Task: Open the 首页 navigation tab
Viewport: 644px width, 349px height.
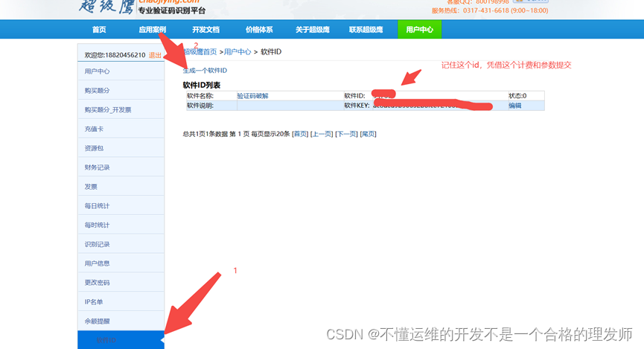Action: 99,30
